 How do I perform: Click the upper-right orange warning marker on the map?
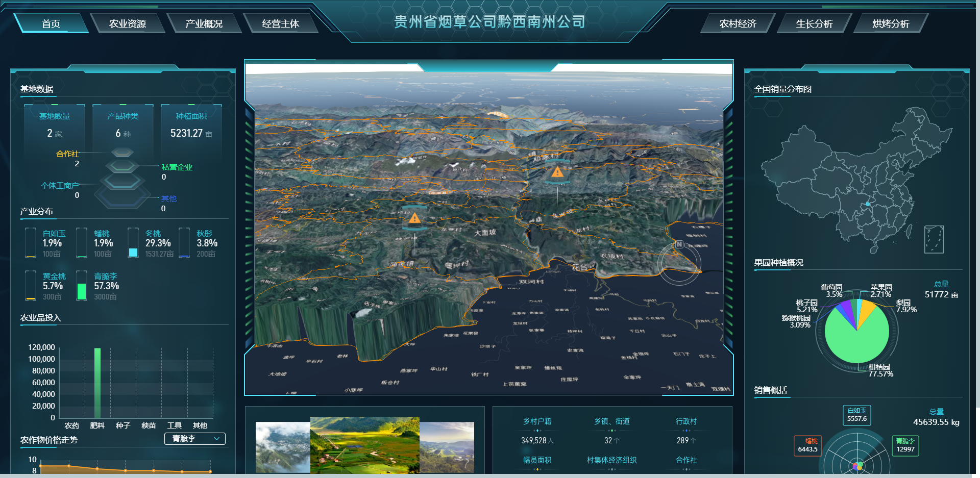[x=557, y=172]
